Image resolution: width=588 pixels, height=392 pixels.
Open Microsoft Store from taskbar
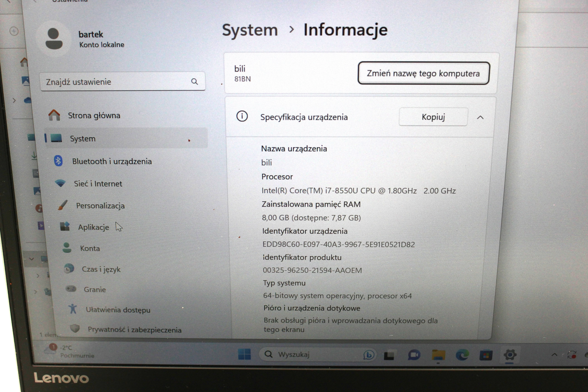[x=486, y=355]
